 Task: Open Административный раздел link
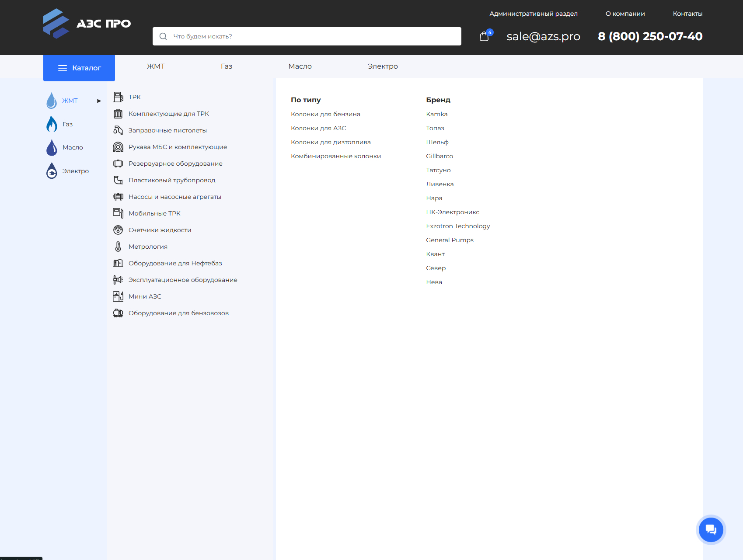(x=534, y=14)
